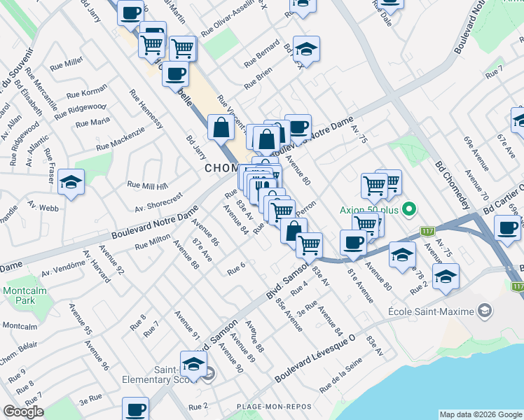Select the front shopping bag marker left of the Notre Dame café
This screenshot has height=420, width=524.
coord(266,139)
